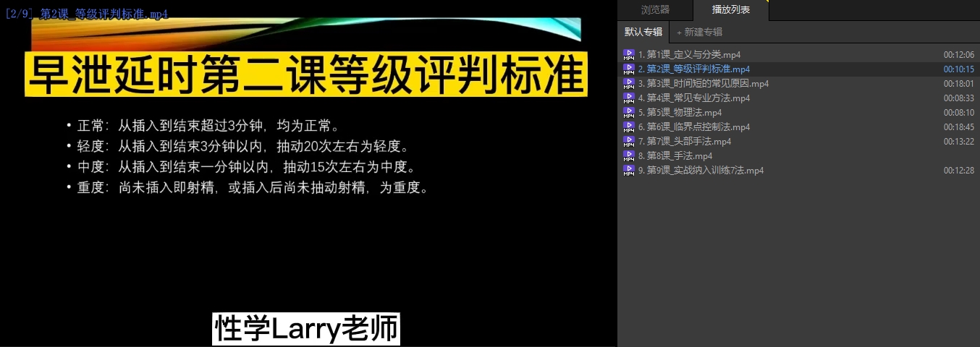Click MP4 icon of 第1课 playlist entry
Image resolution: width=980 pixels, height=347 pixels.
click(x=628, y=55)
